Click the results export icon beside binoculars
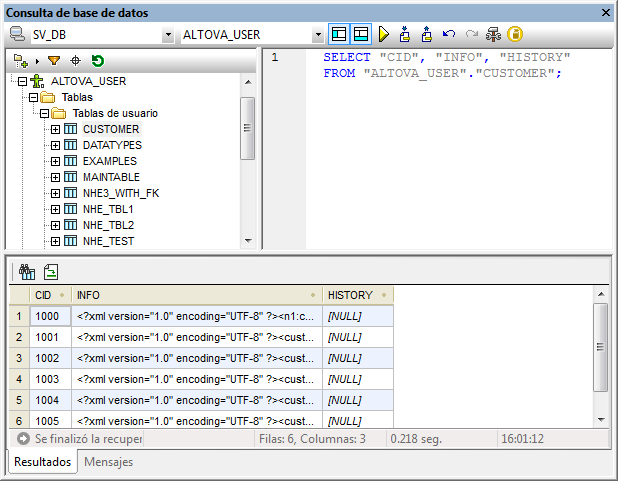The width and height of the screenshot is (618, 481). coord(50,271)
